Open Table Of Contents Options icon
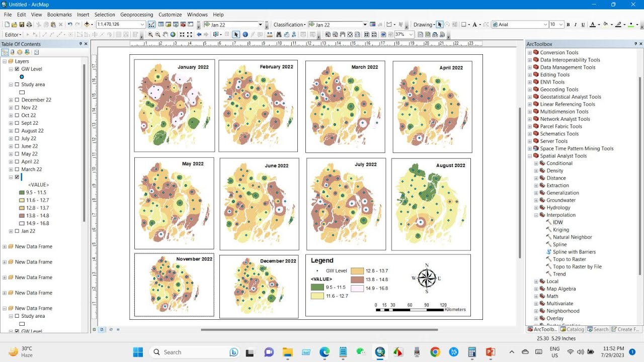 [x=37, y=52]
